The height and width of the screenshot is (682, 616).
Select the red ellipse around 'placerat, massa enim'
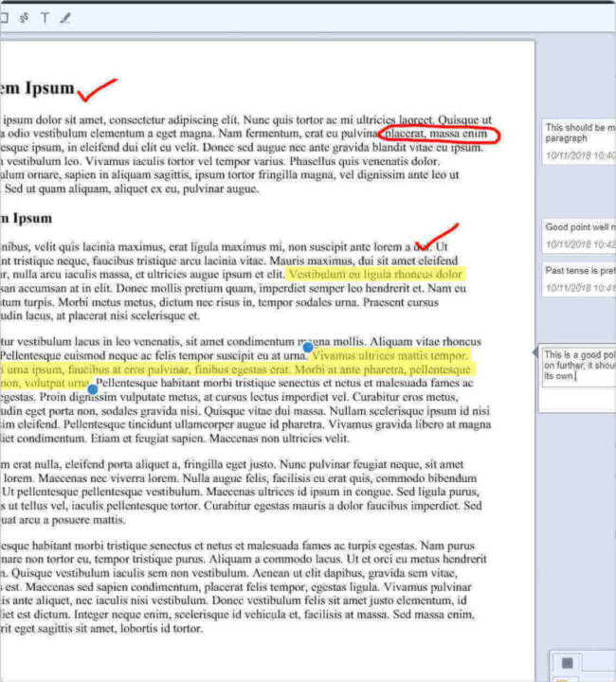click(x=440, y=135)
